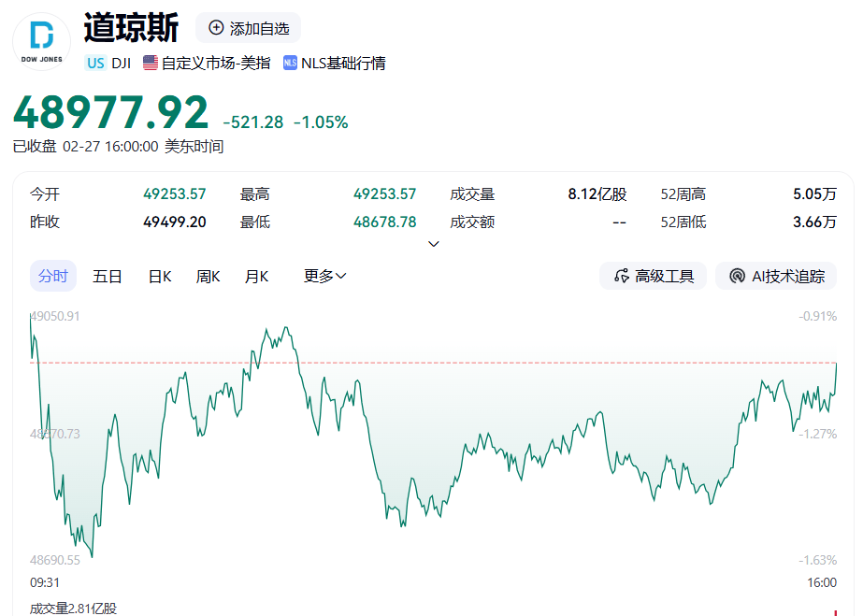The width and height of the screenshot is (863, 616).
Task: Click the plus icon to add to watchlist
Action: (216, 28)
